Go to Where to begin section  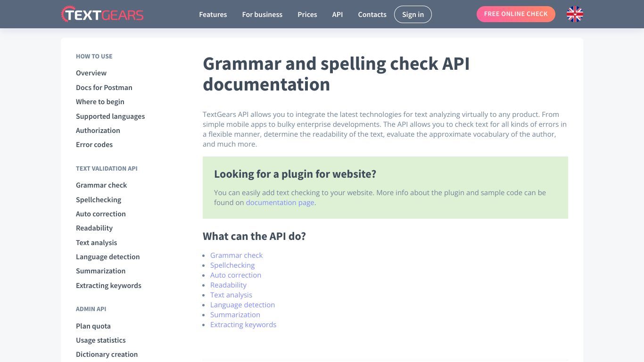pos(100,102)
